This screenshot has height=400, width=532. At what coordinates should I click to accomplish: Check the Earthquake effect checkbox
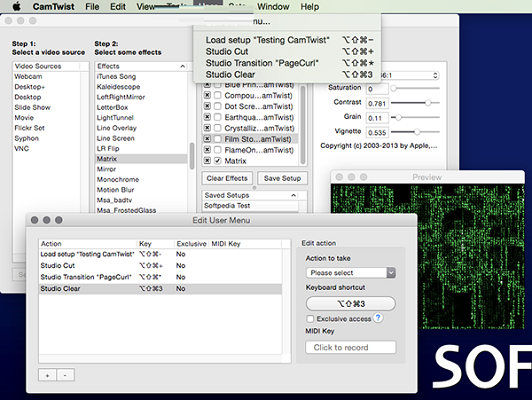click(218, 117)
